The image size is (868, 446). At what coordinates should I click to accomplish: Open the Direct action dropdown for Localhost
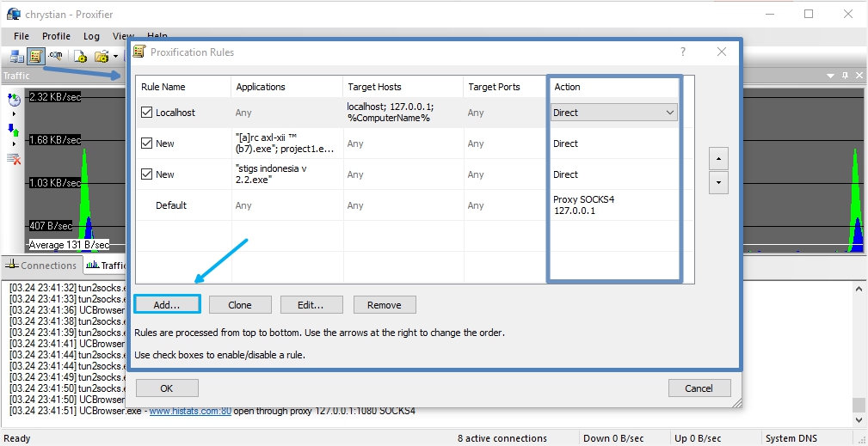[614, 113]
